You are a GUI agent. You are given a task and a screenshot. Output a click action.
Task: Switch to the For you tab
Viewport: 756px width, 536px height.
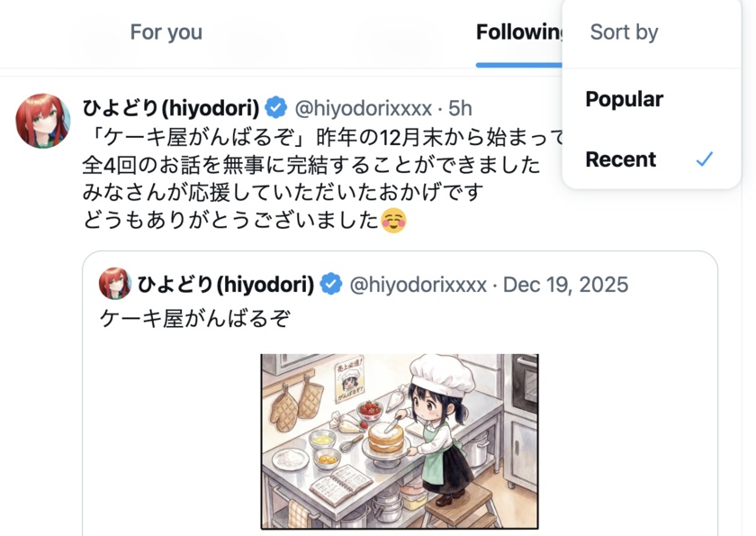(166, 32)
